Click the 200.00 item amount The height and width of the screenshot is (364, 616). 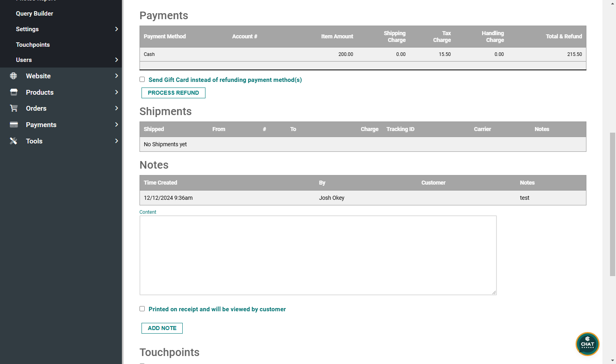[x=346, y=54]
